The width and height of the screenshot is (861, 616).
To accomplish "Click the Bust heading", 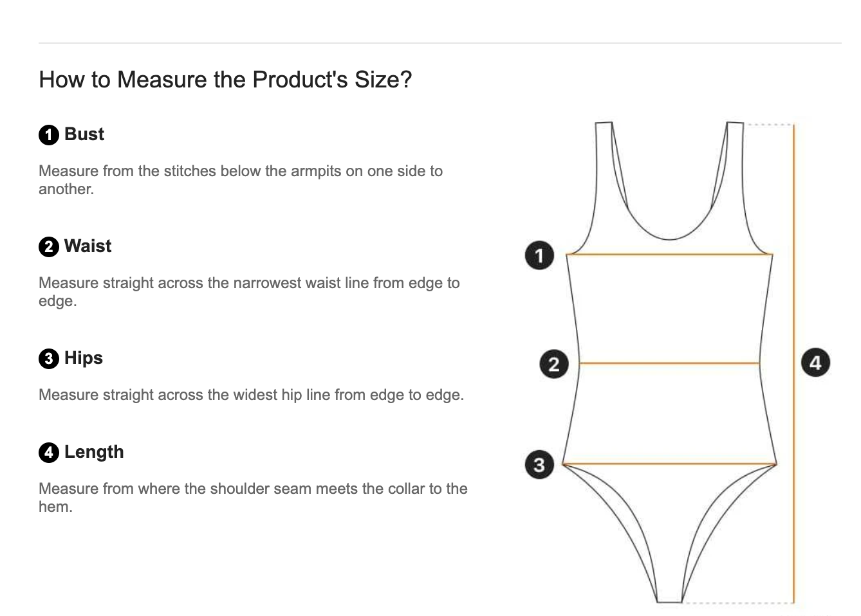I will (x=84, y=134).
